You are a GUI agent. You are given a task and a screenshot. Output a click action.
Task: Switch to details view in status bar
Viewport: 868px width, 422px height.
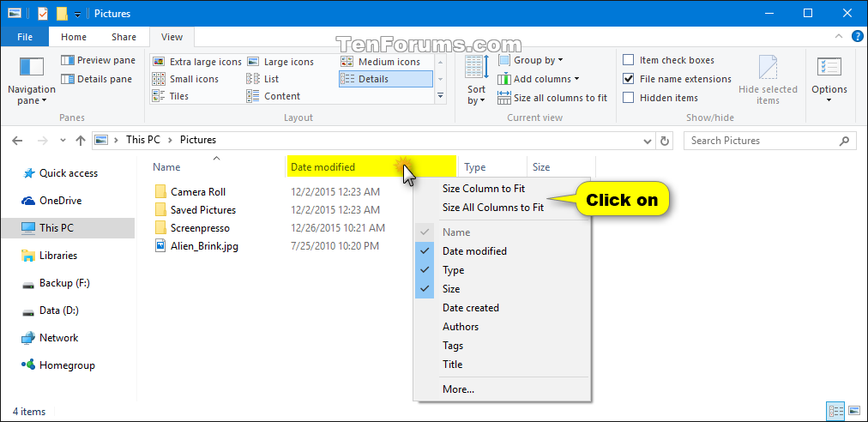point(836,411)
